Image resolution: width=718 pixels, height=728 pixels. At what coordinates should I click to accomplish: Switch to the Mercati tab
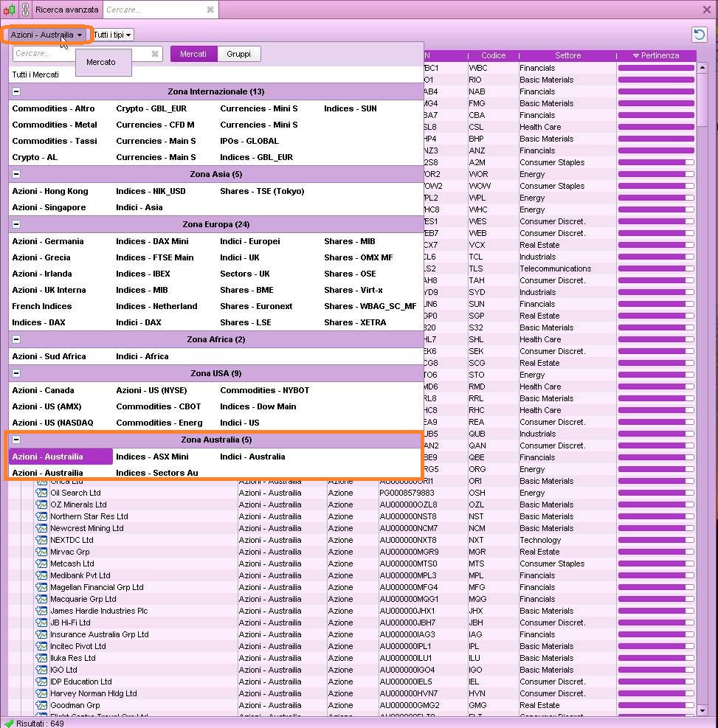[193, 54]
